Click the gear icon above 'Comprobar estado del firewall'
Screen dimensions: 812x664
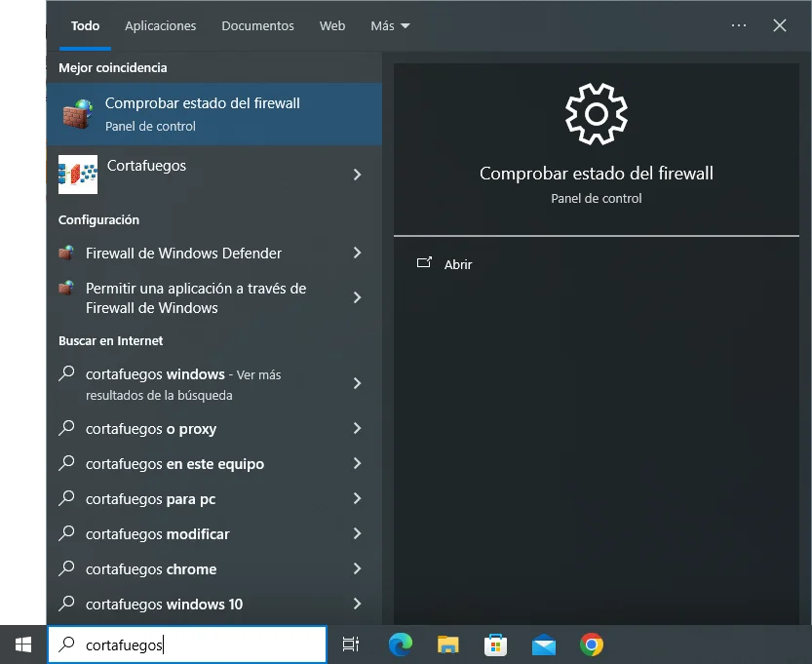596,113
